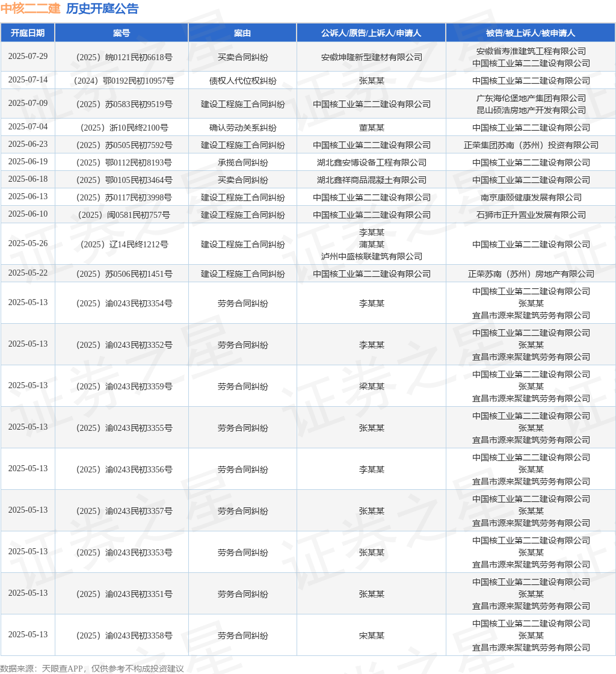Select the date 2025-06-19
The height and width of the screenshot is (674, 616).
(x=28, y=162)
